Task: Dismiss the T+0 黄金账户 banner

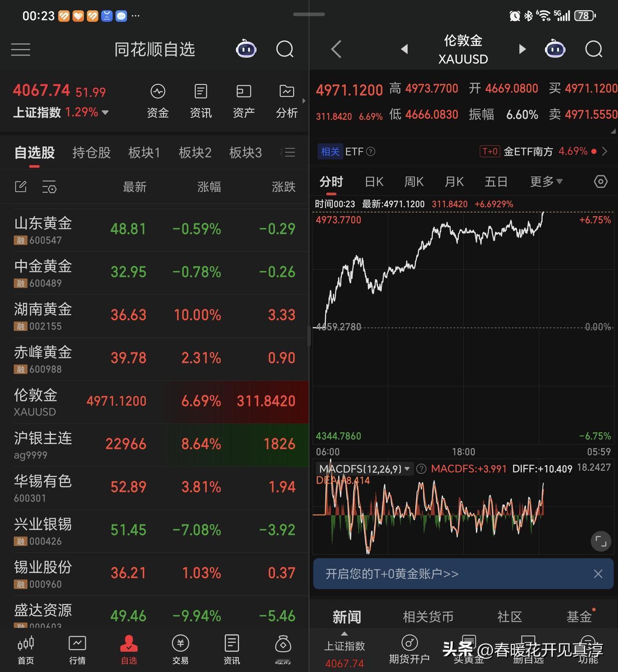Action: [598, 574]
